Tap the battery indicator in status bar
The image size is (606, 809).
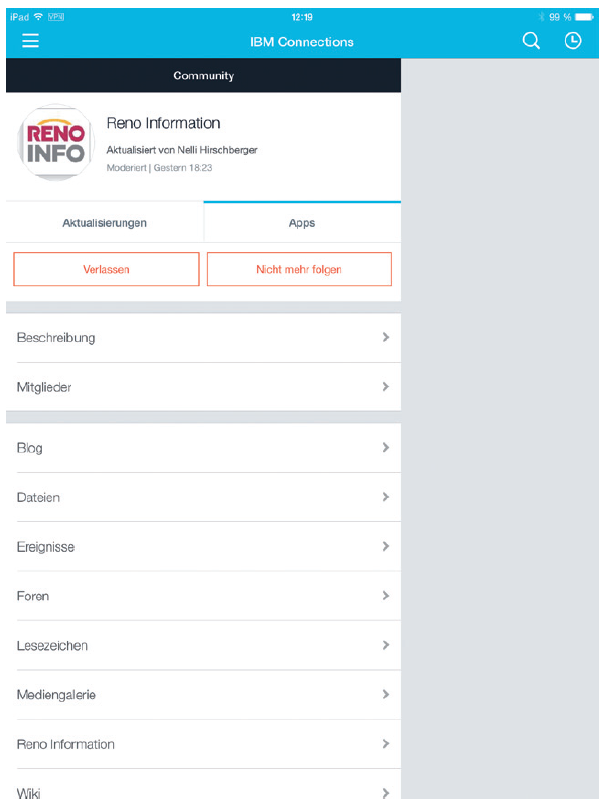(x=584, y=17)
